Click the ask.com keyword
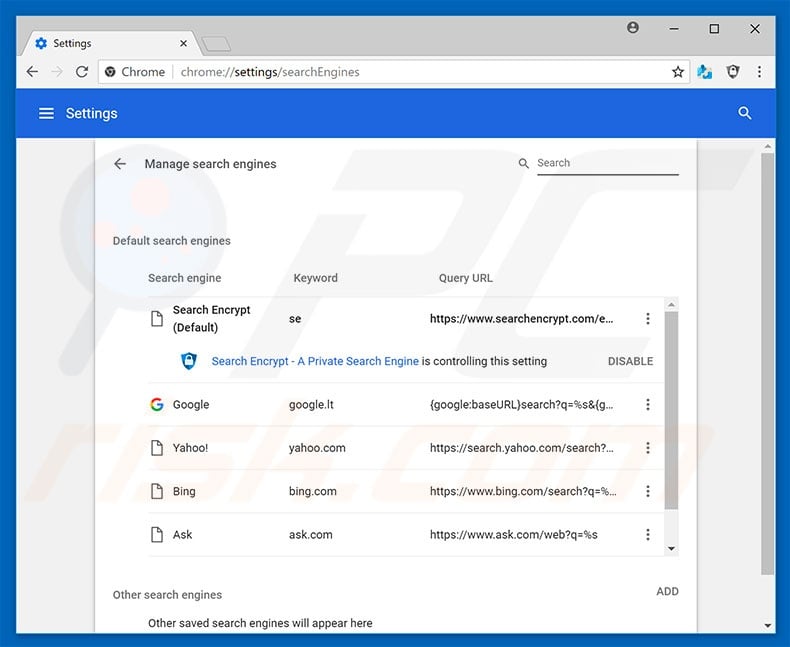Screen dimensions: 790x647 [x=310, y=535]
